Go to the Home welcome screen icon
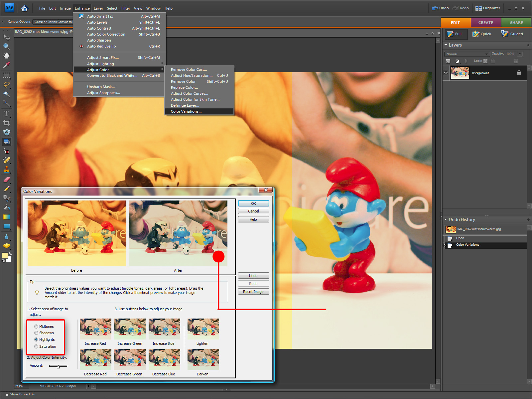 [x=25, y=8]
